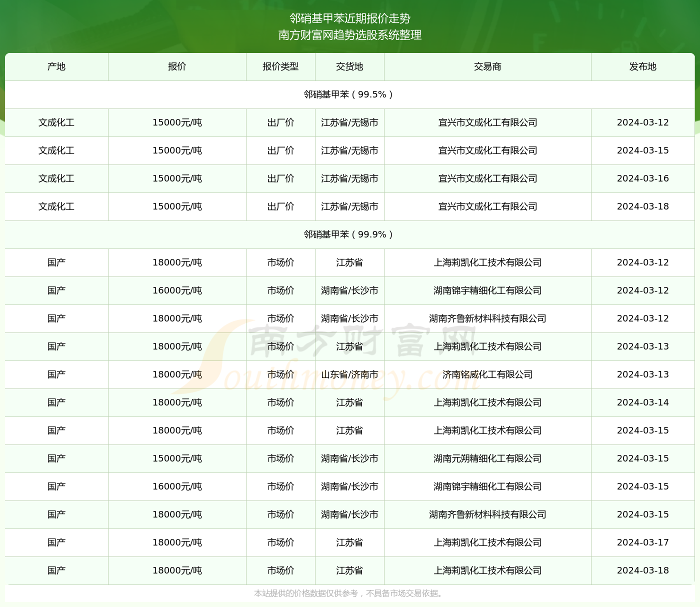Click 文成化工 in the 2024-03-16 row
Screen dimensions: 700x607
pyautogui.click(x=56, y=178)
